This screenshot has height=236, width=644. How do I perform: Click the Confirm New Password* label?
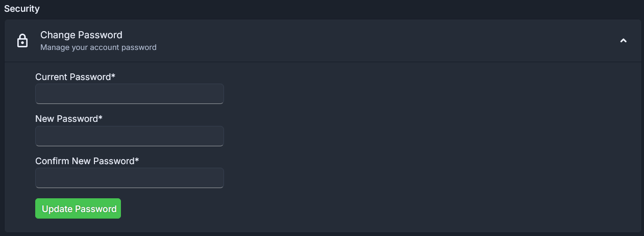(x=87, y=161)
